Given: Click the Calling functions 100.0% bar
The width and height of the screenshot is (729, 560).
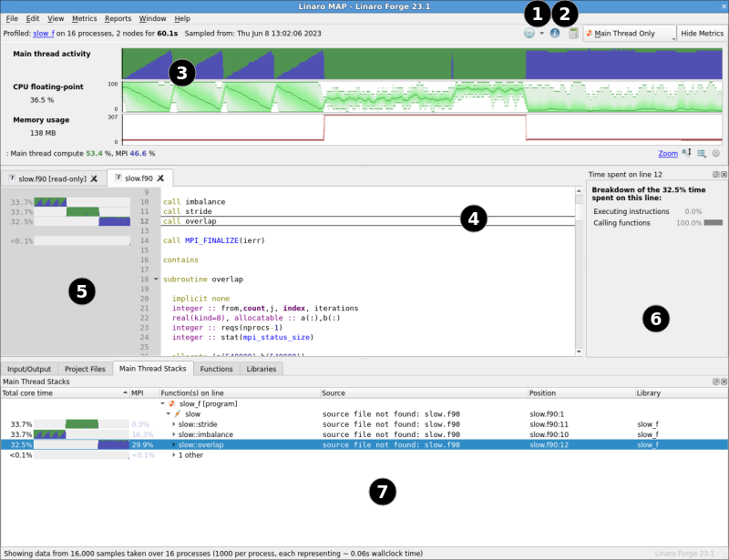Looking at the screenshot, I should (714, 223).
